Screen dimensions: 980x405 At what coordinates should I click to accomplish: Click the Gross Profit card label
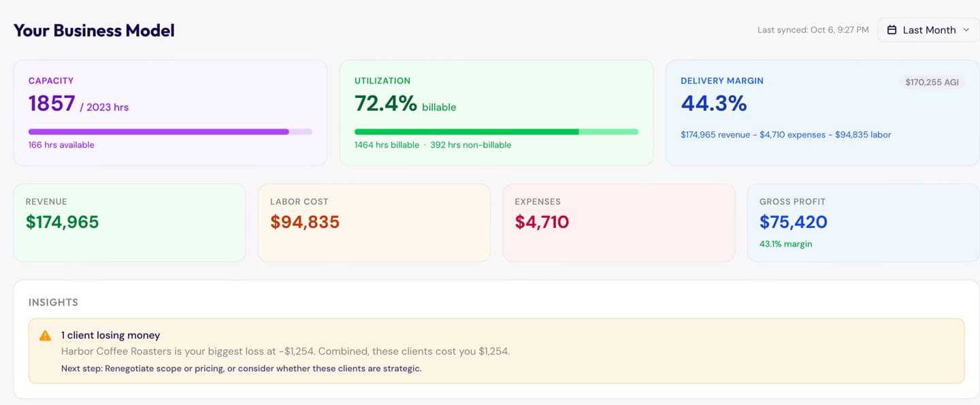[x=792, y=201]
